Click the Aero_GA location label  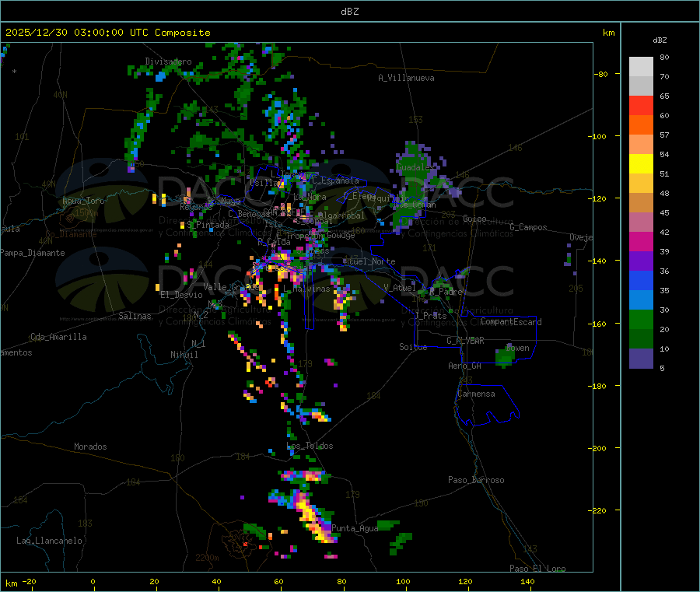click(465, 366)
